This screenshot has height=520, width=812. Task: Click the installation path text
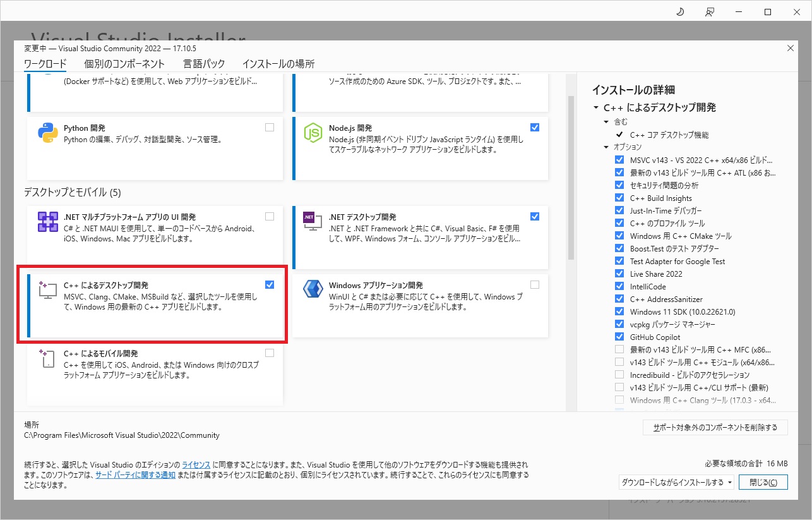pyautogui.click(x=122, y=435)
